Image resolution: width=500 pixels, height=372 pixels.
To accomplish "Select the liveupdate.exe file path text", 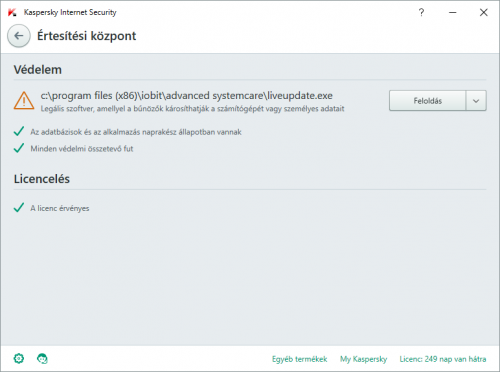I will point(186,96).
